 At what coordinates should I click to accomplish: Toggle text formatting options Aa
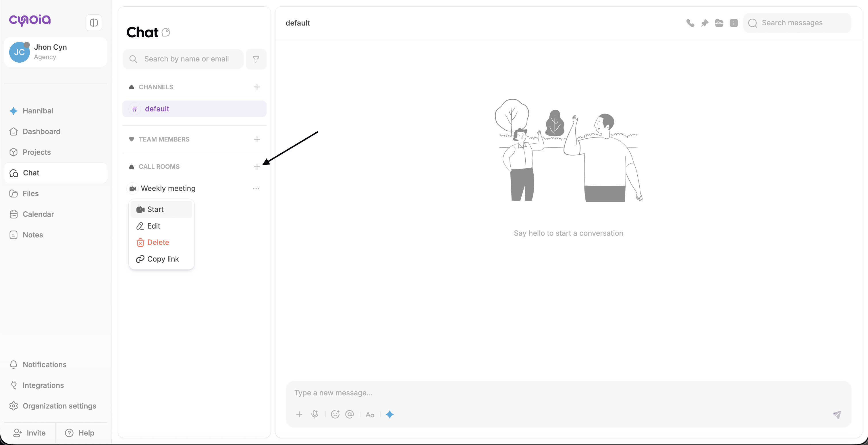click(x=370, y=415)
